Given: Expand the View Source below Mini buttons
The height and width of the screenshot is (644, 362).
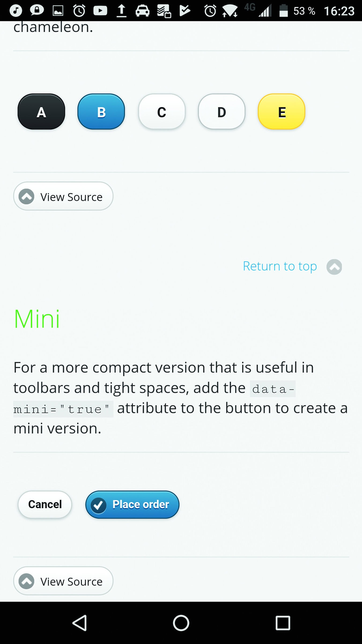Looking at the screenshot, I should click(63, 581).
